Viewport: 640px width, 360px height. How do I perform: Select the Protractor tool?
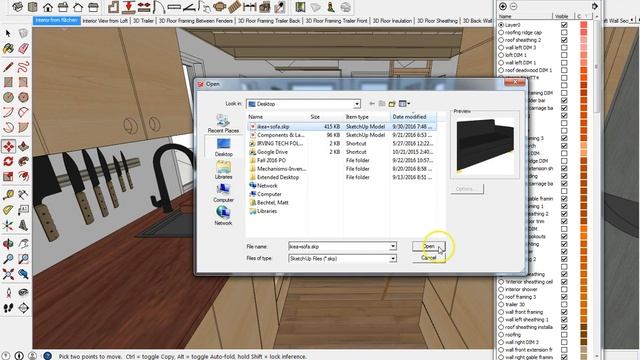click(x=8, y=210)
